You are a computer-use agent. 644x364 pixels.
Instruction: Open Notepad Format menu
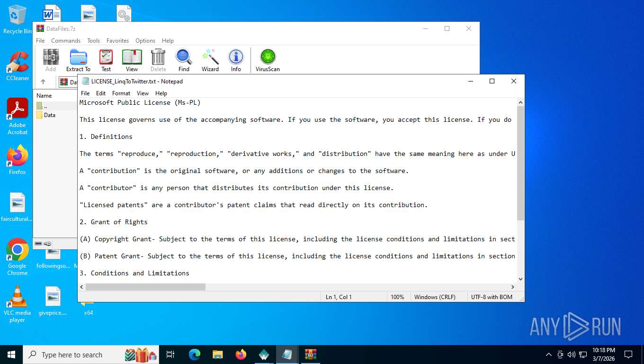[x=121, y=93]
